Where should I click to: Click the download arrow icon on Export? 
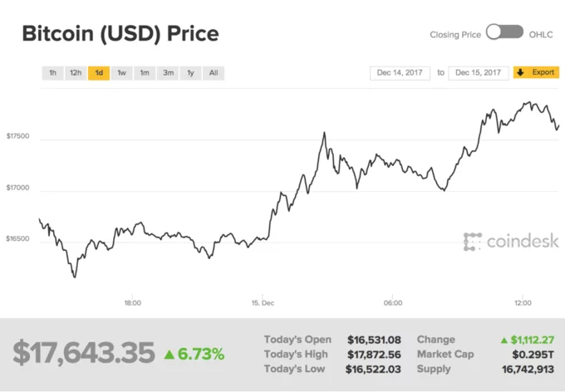521,73
